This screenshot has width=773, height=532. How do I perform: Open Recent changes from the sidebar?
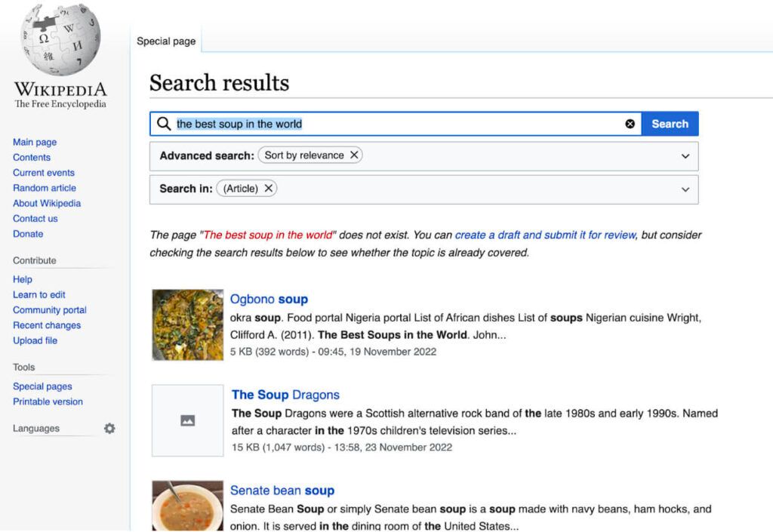pyautogui.click(x=47, y=325)
